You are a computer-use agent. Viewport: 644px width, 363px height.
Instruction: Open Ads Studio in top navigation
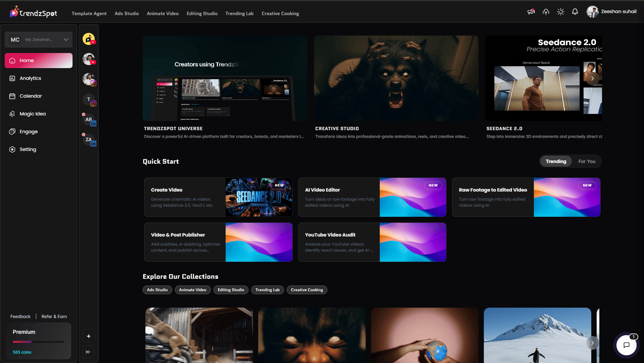[127, 13]
